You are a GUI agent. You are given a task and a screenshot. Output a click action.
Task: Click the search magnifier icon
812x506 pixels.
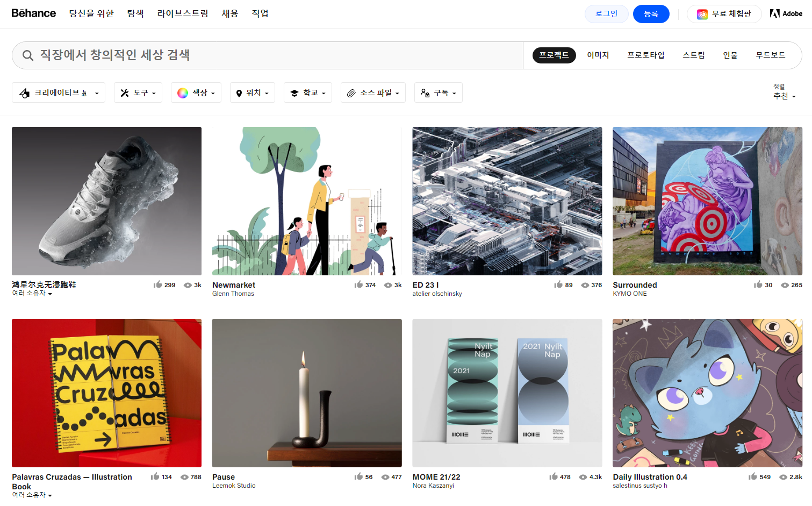[27, 54]
